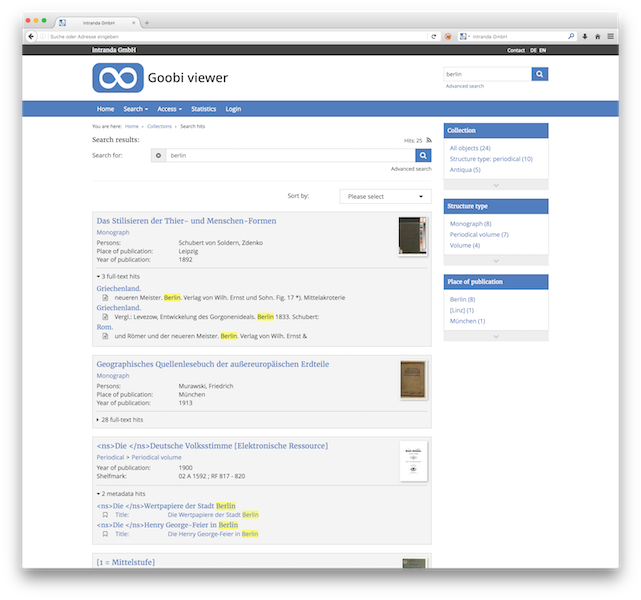
Task: Click the header search field containing berlin
Action: pyautogui.click(x=488, y=74)
